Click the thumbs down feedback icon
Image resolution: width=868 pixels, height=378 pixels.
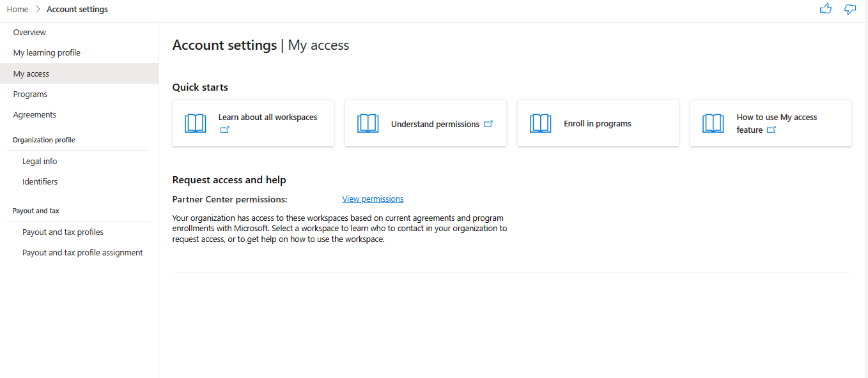click(x=850, y=9)
